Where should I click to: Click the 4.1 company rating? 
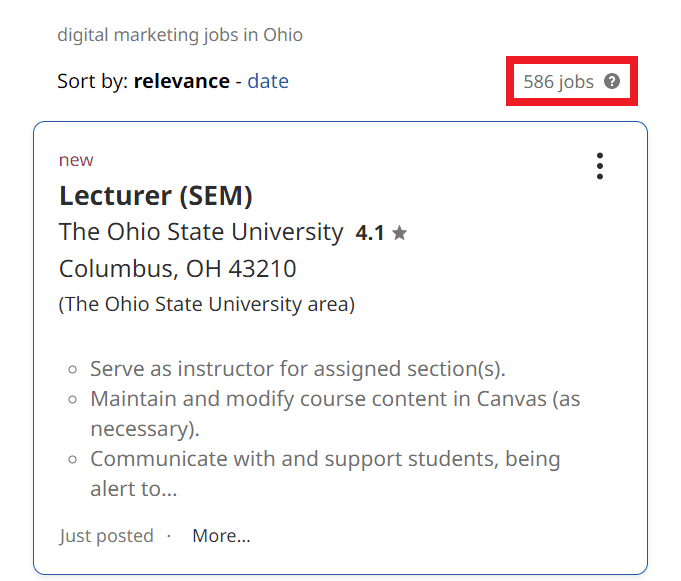coord(370,233)
